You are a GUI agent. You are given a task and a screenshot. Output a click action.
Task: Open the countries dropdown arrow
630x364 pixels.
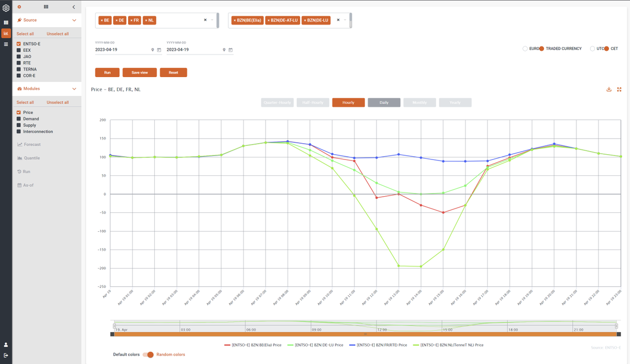212,20
